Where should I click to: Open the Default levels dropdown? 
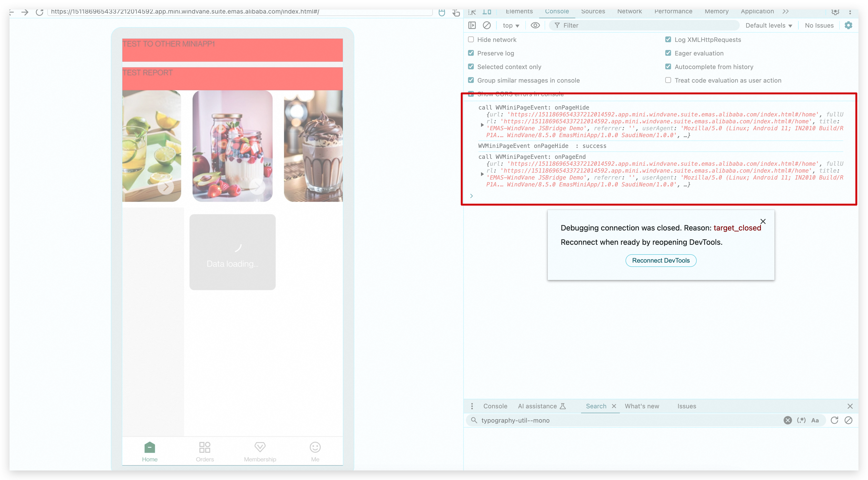pos(768,26)
